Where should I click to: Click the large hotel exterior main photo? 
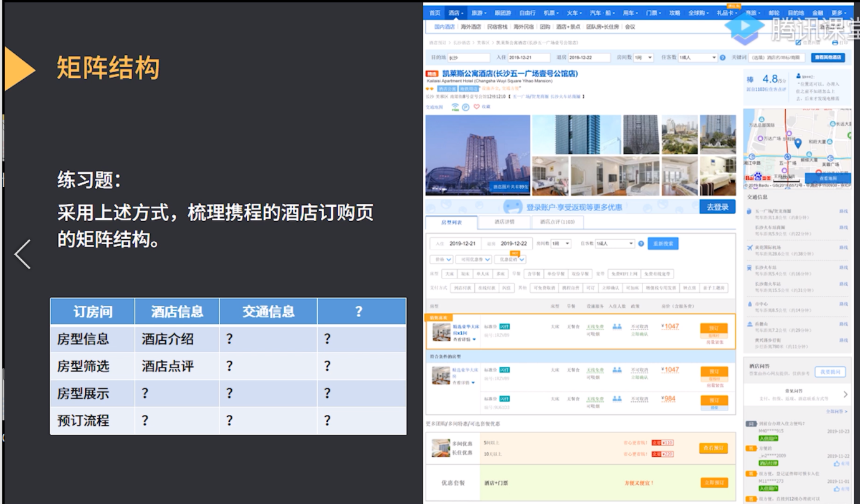478,155
